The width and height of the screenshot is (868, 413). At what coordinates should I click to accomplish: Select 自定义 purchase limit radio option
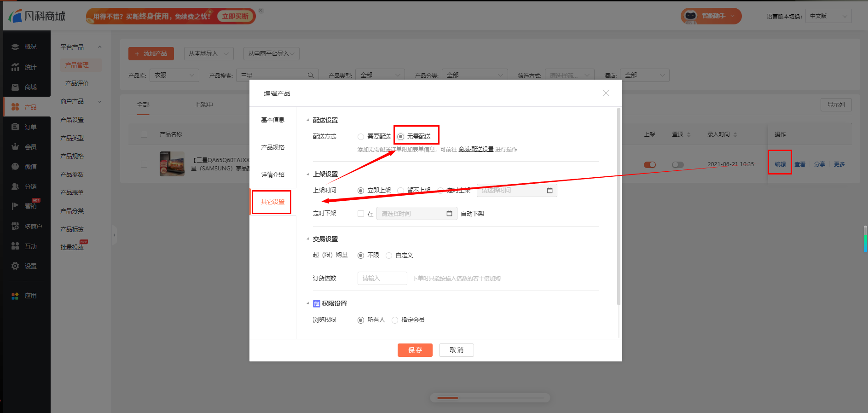pyautogui.click(x=389, y=256)
